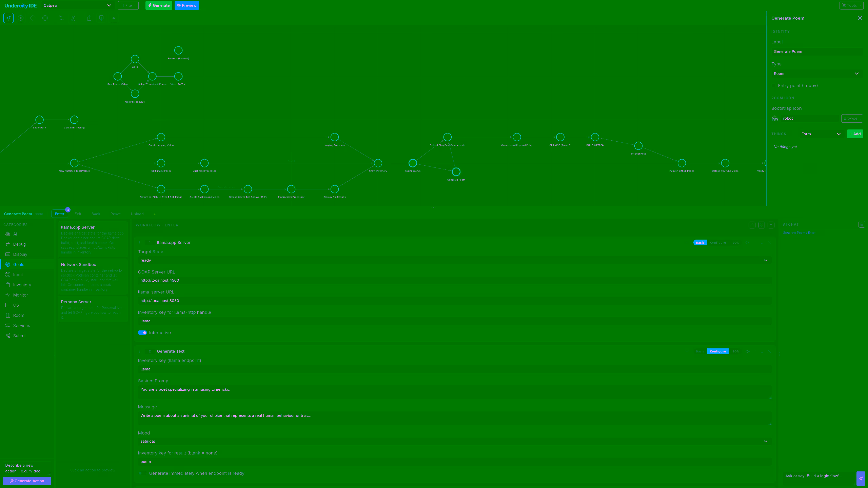Send AI chat message with arrow icon
This screenshot has width=868, height=488.
pos(861,479)
